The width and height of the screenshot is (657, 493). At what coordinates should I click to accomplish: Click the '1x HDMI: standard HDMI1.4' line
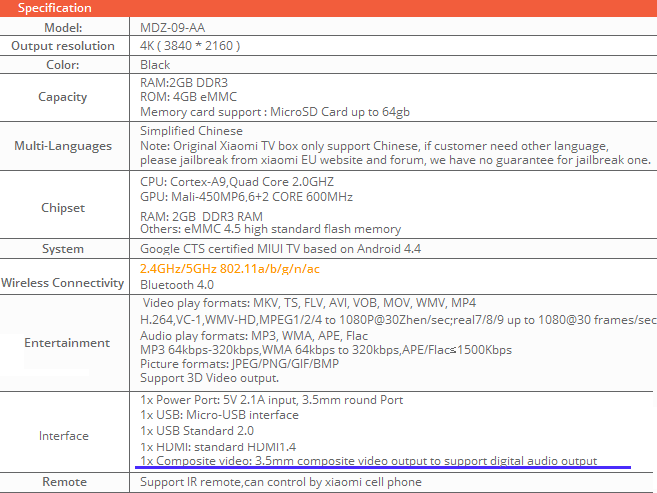218,447
